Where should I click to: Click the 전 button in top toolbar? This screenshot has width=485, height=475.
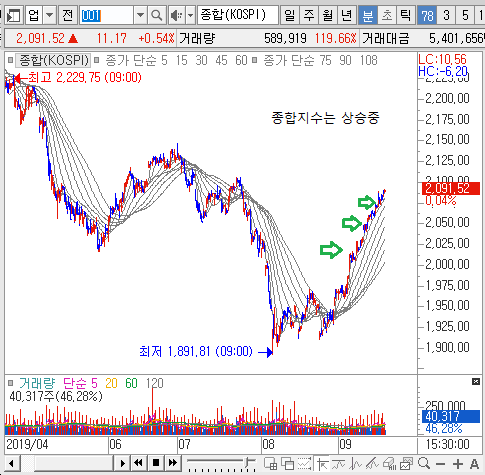click(x=68, y=15)
